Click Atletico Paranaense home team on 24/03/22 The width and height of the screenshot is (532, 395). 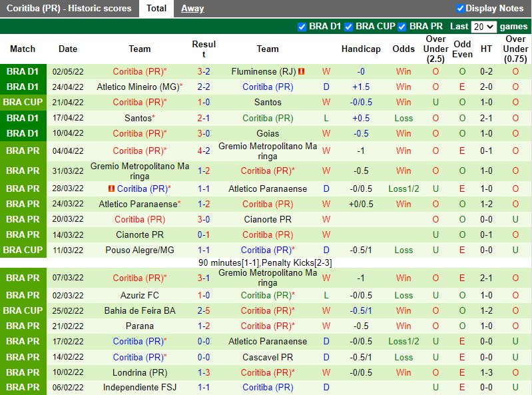(x=138, y=204)
